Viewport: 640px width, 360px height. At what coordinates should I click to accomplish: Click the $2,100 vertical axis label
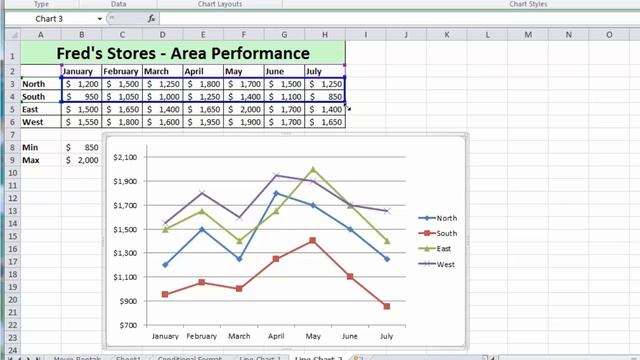(125, 157)
